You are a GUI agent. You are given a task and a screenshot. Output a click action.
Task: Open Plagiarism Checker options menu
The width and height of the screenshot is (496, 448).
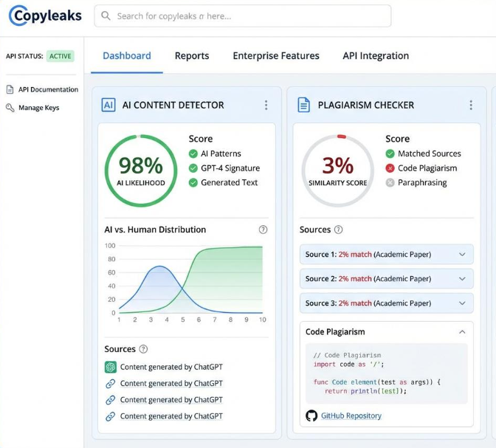(471, 105)
